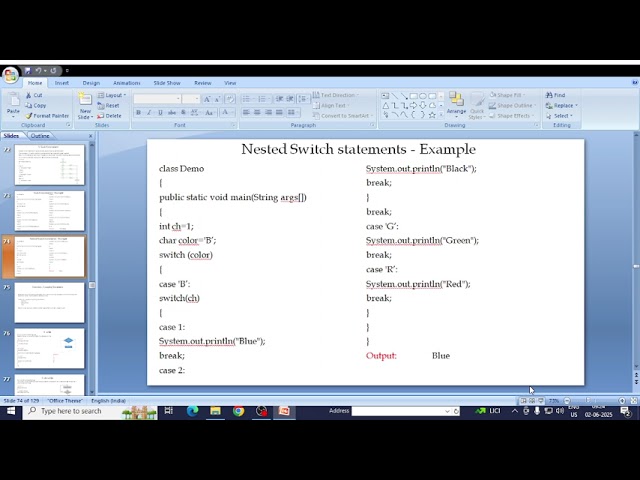Open the Review ribbon tab
Screen dimensions: 640x480
[x=203, y=83]
